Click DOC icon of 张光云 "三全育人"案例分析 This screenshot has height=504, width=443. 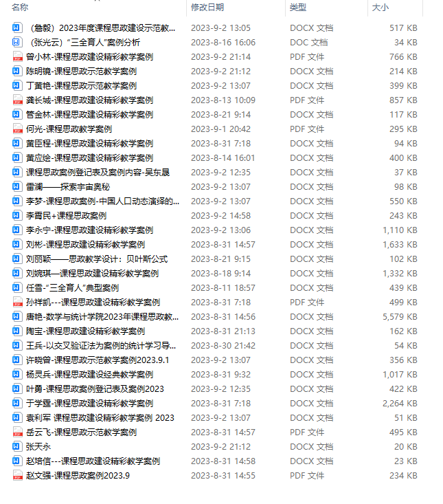pos(17,42)
